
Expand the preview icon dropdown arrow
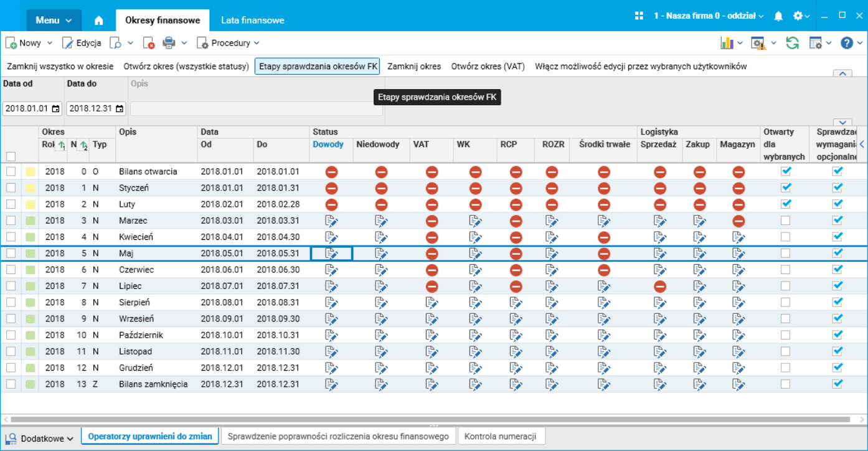pos(131,43)
